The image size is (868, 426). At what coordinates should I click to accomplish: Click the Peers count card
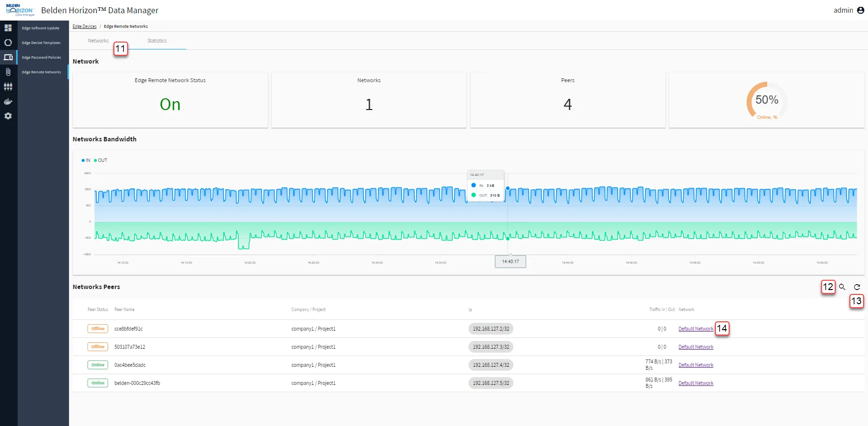click(568, 100)
